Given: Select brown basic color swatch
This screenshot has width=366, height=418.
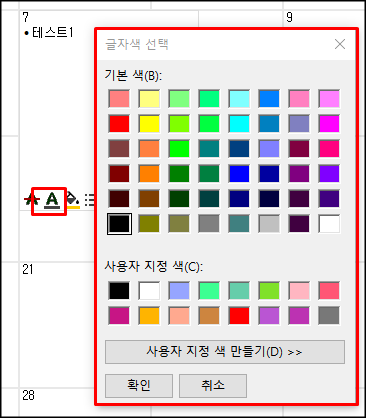Looking at the screenshot, I should tap(149, 199).
